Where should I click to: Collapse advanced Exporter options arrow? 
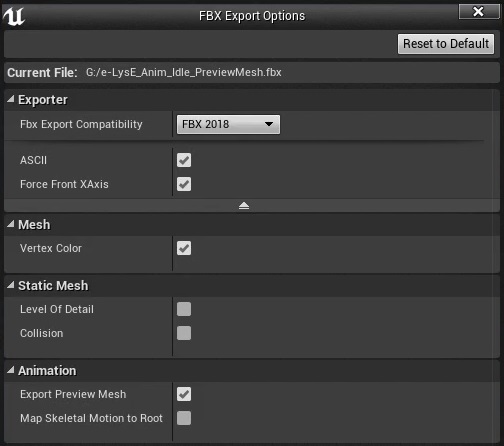pos(244,206)
